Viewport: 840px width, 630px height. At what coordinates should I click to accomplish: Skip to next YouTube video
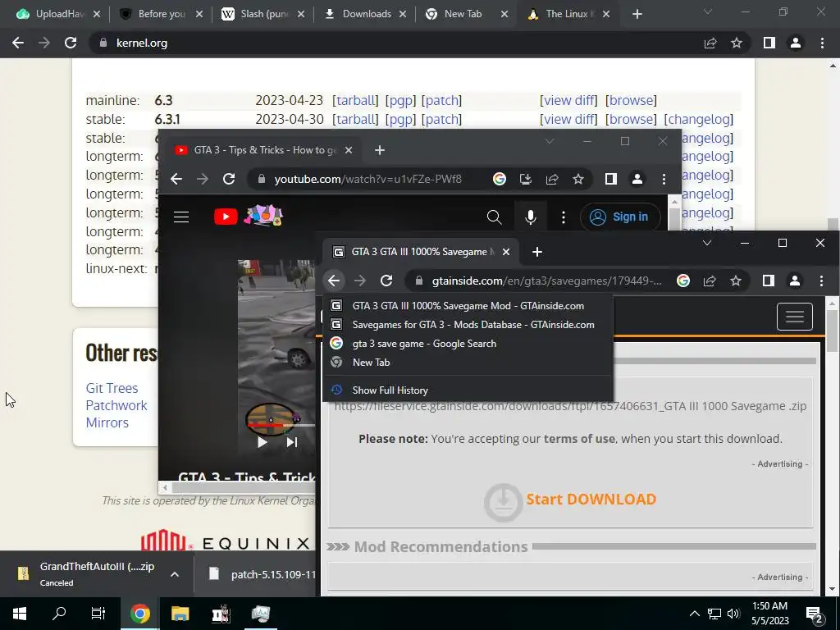(291, 442)
